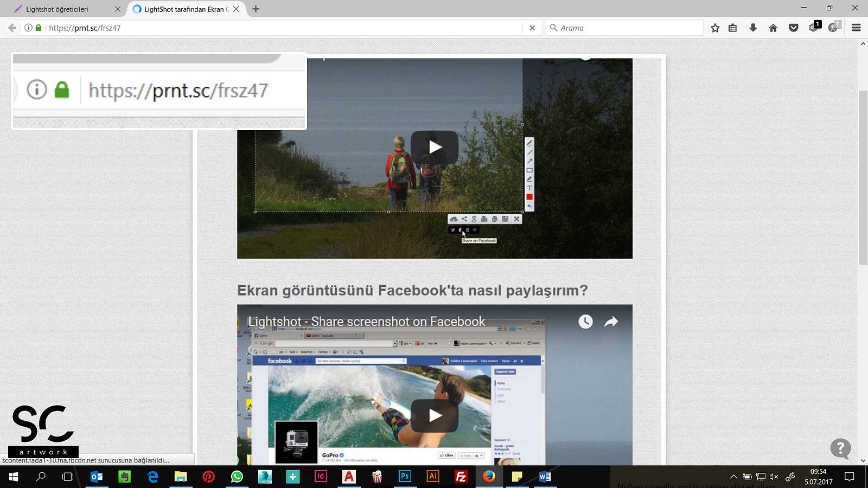
Task: Play the Share screenshot on Facebook video
Action: 435,416
